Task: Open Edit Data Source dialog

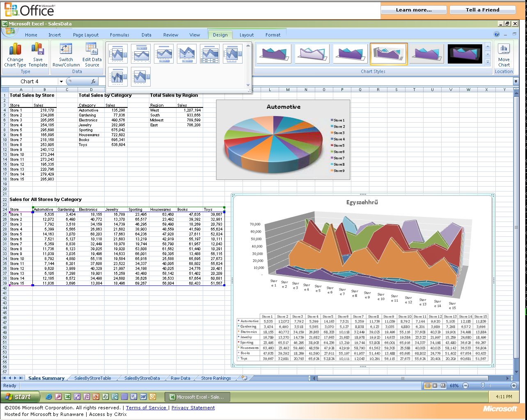Action: tap(92, 55)
